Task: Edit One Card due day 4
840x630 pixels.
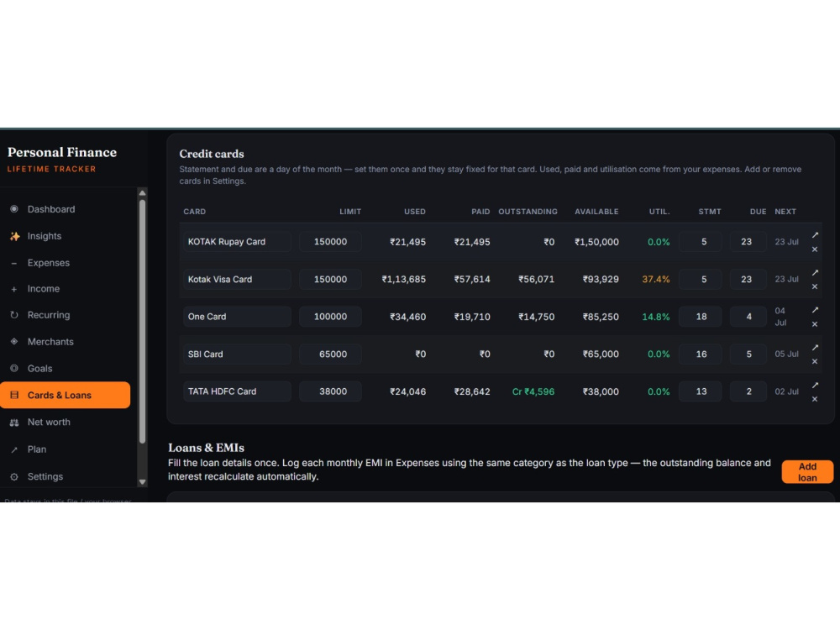Action: pyautogui.click(x=748, y=317)
